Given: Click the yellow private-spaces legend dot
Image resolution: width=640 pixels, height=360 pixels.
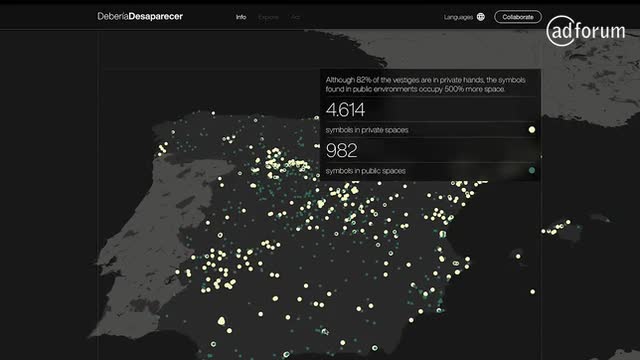Looking at the screenshot, I should pyautogui.click(x=532, y=130).
